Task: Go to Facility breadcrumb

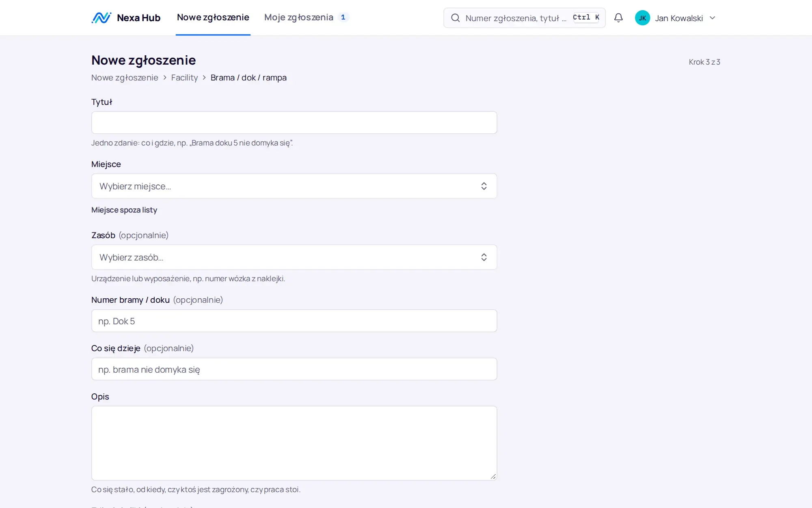Action: tap(184, 78)
